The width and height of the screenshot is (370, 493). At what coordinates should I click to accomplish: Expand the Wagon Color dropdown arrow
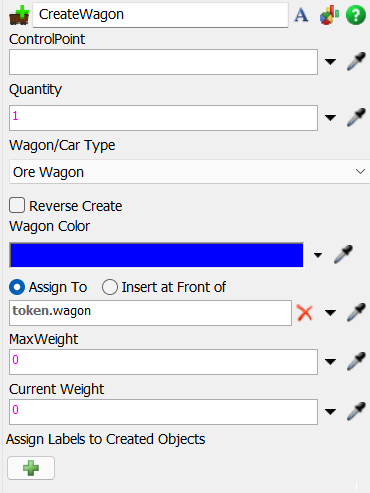coord(318,255)
